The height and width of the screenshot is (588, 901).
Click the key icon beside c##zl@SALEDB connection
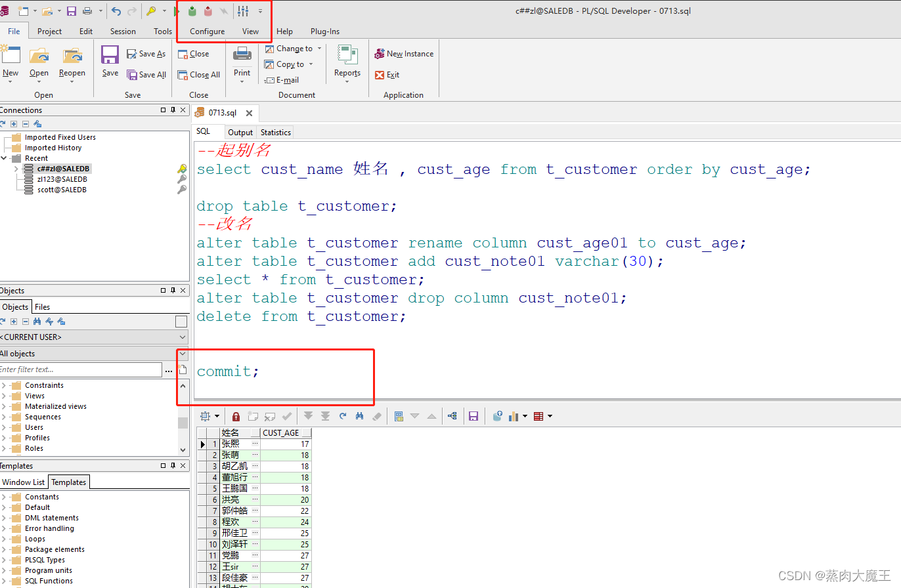[182, 169]
